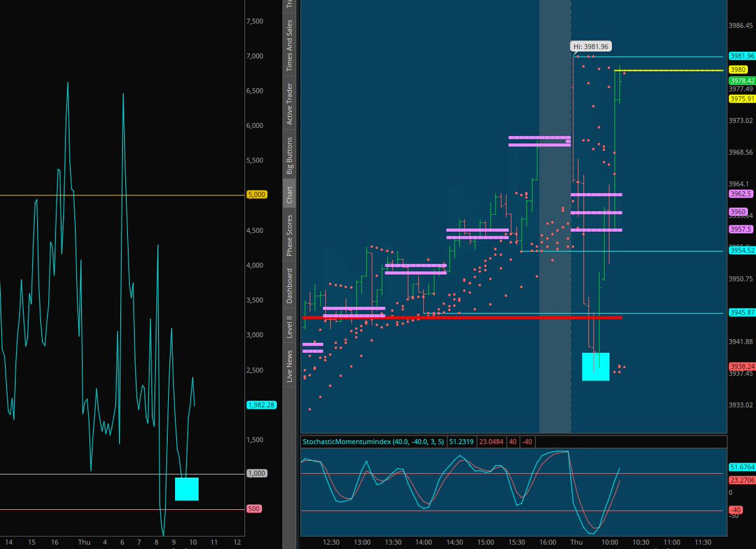This screenshot has width=756, height=549.
Task: Click the 1,000 level label on left chart
Action: click(257, 473)
